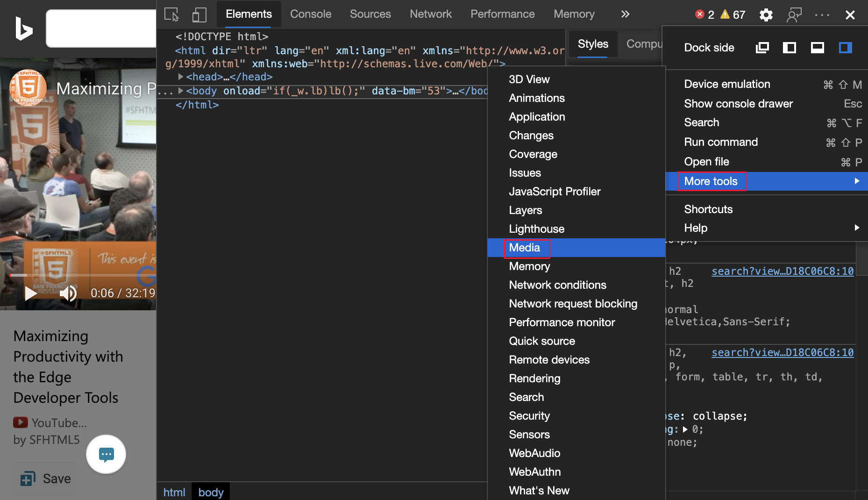
Task: Open DevTools settings gear
Action: coord(766,15)
